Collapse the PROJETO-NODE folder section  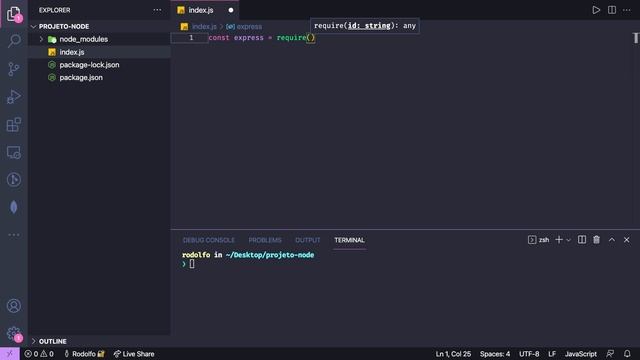click(x=64, y=27)
